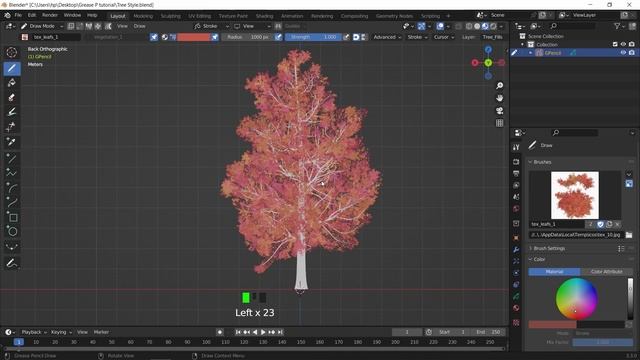Viewport: 640px width, 360px height.
Task: Select the Curve tool
Action: click(x=12, y=202)
